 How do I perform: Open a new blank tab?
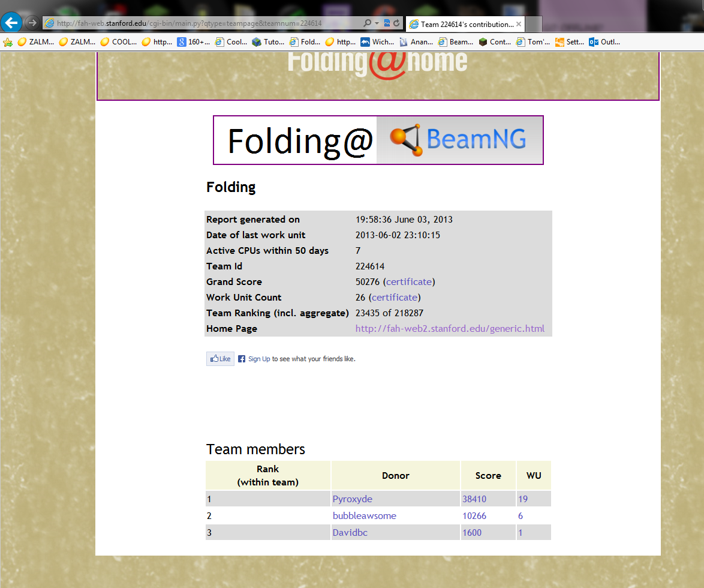533,24
